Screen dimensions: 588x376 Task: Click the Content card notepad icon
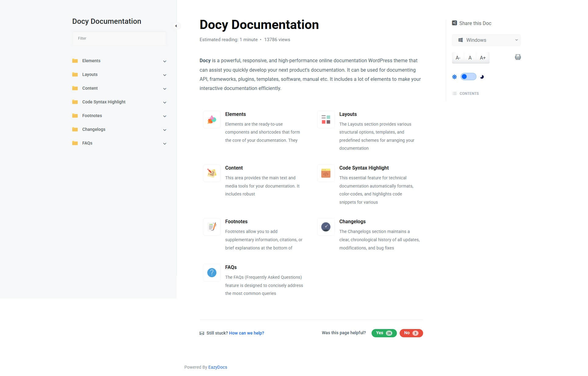[212, 173]
